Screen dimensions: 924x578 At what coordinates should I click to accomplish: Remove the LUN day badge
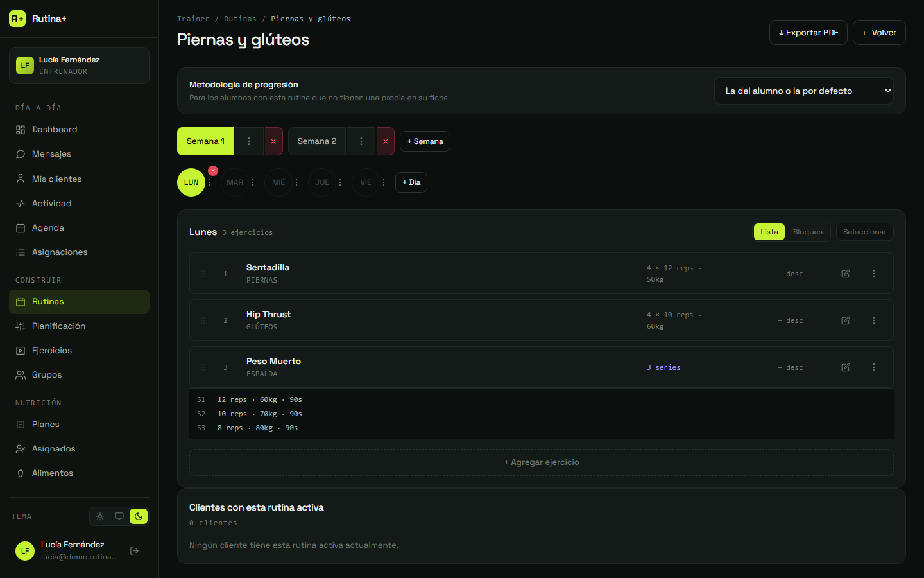(x=213, y=171)
